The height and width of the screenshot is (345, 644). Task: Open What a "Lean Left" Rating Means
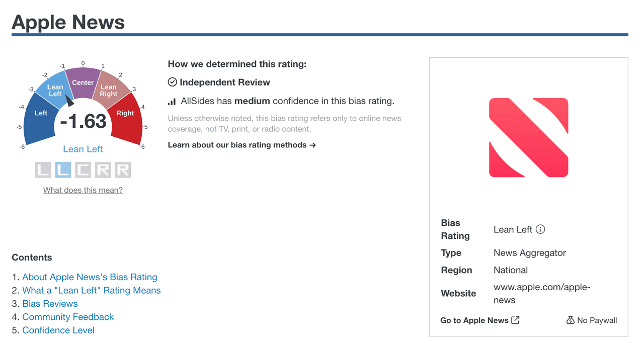[x=92, y=290]
